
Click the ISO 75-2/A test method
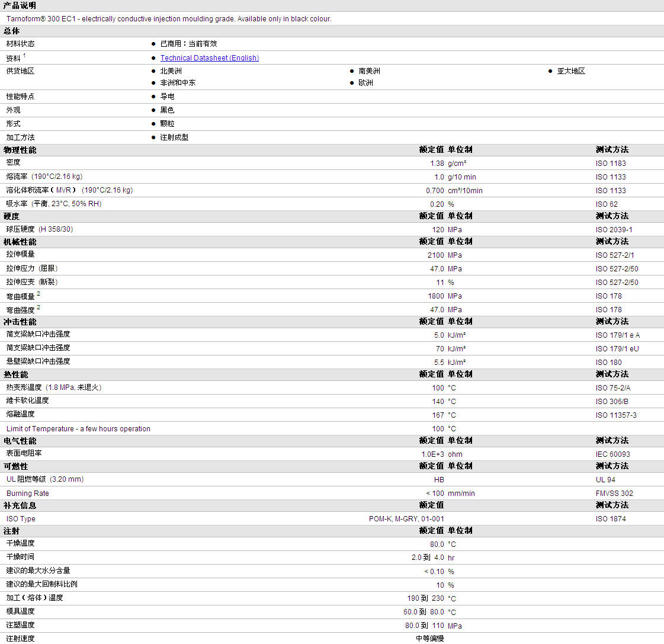(x=612, y=387)
